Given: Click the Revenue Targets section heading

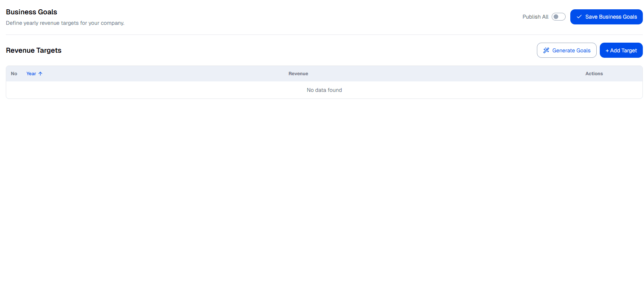Looking at the screenshot, I should coord(34,50).
